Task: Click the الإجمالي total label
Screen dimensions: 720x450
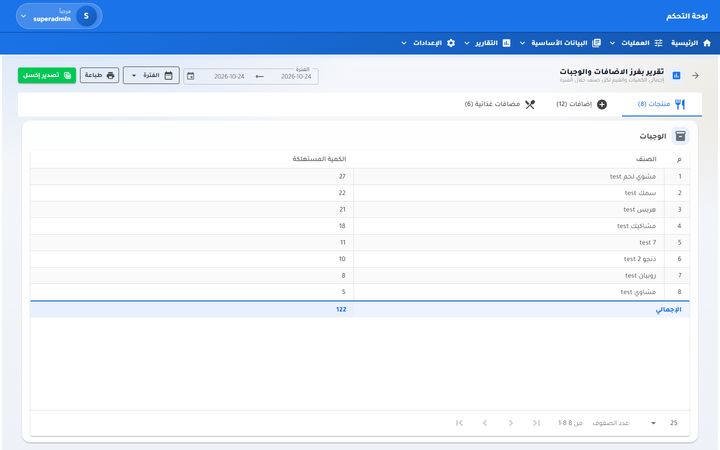Action: tap(669, 309)
